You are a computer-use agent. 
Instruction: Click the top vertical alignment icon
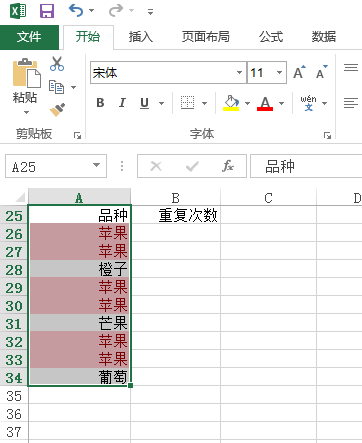[x=351, y=68]
